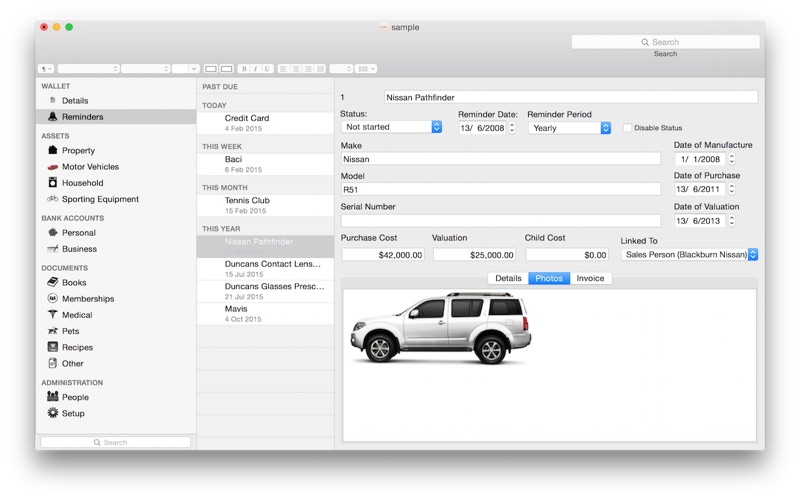This screenshot has height=500, width=800.
Task: Center text alignment in toolbar
Action: [295, 69]
